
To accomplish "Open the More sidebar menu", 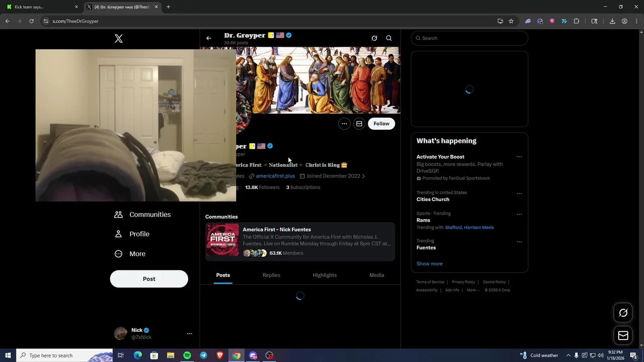I will pyautogui.click(x=130, y=254).
